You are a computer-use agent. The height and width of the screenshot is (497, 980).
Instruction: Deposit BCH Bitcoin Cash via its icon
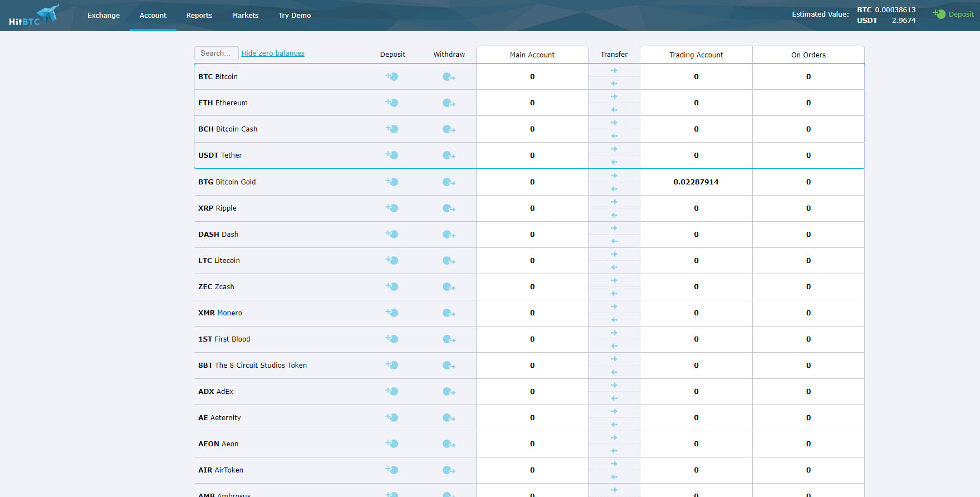(x=392, y=129)
